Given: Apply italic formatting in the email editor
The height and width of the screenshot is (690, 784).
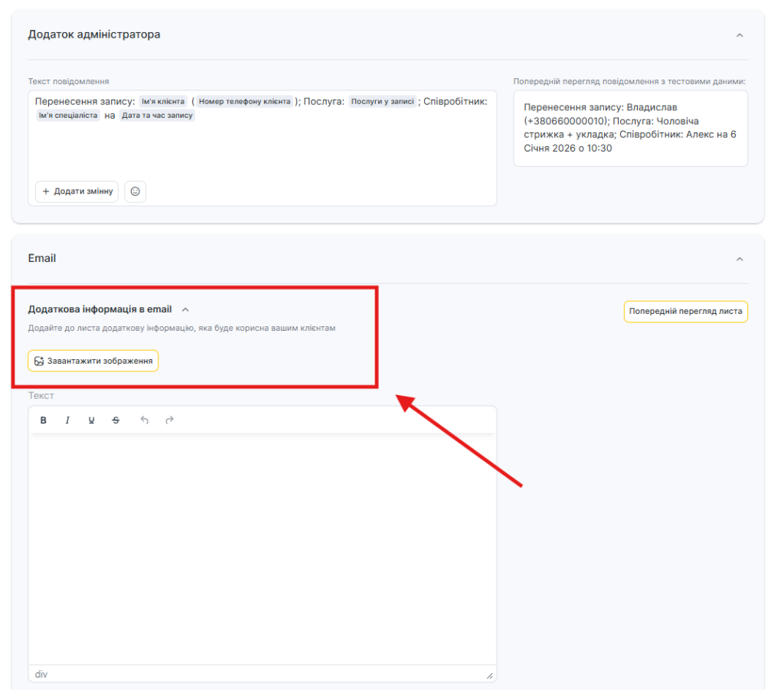Looking at the screenshot, I should click(x=67, y=420).
